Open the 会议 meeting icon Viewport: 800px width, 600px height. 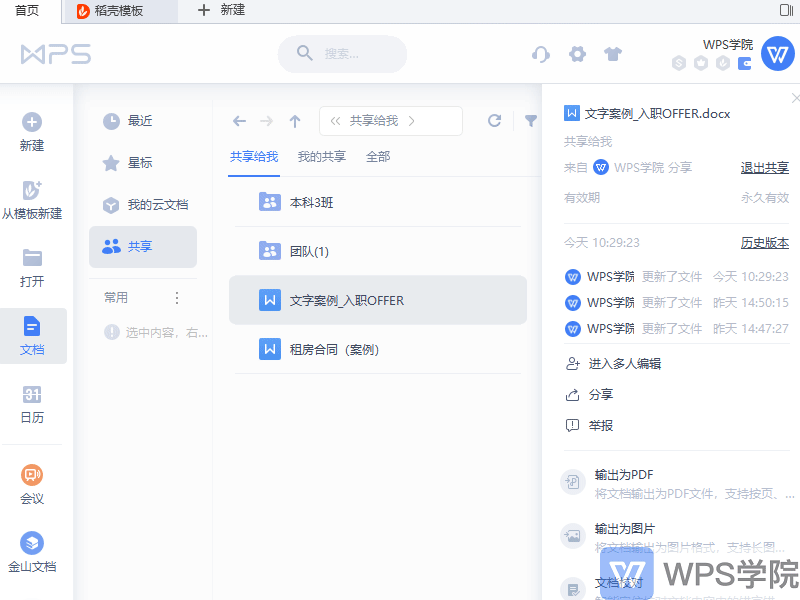tap(32, 475)
